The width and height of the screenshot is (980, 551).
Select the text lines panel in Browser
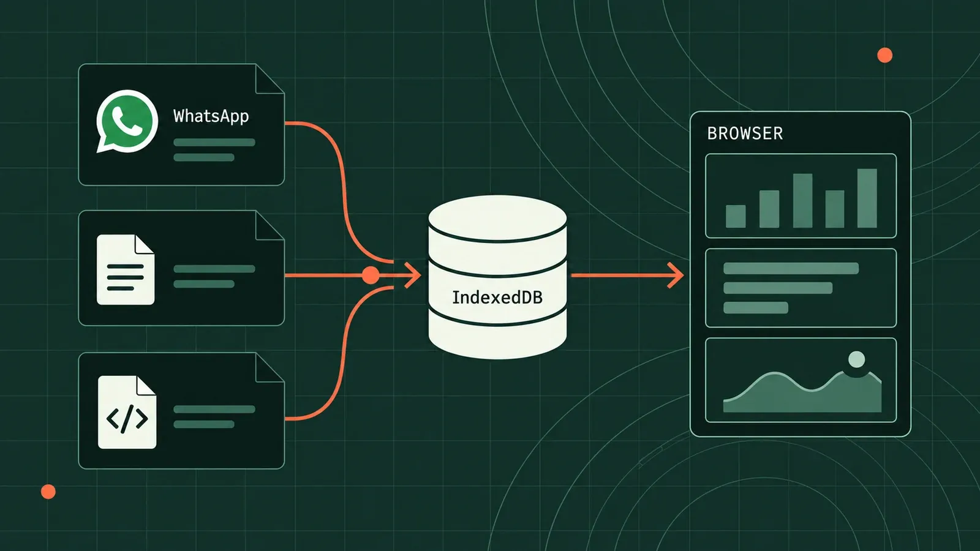coord(801,288)
